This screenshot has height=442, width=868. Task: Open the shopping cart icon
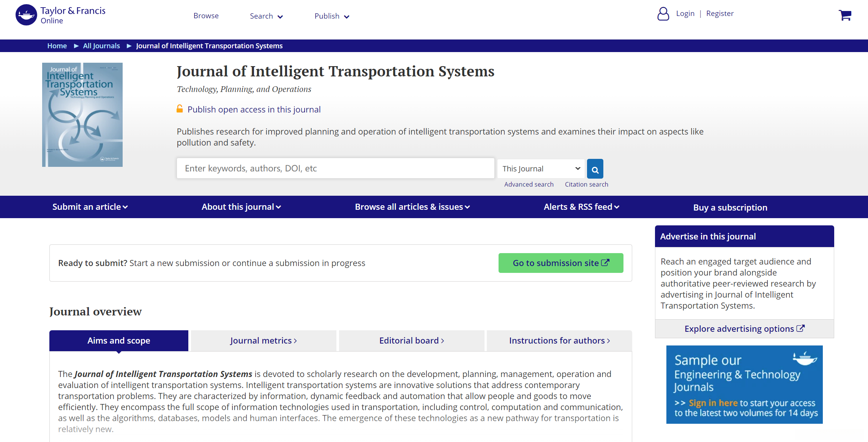(845, 15)
